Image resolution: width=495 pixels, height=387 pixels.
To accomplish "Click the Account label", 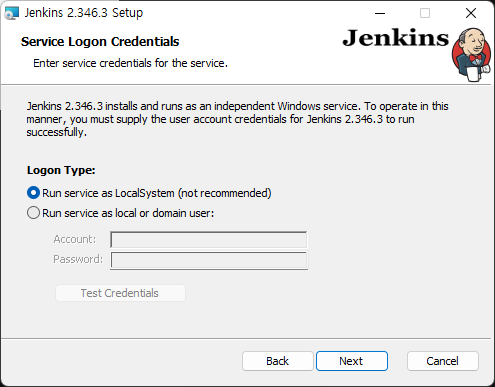I will pos(75,239).
